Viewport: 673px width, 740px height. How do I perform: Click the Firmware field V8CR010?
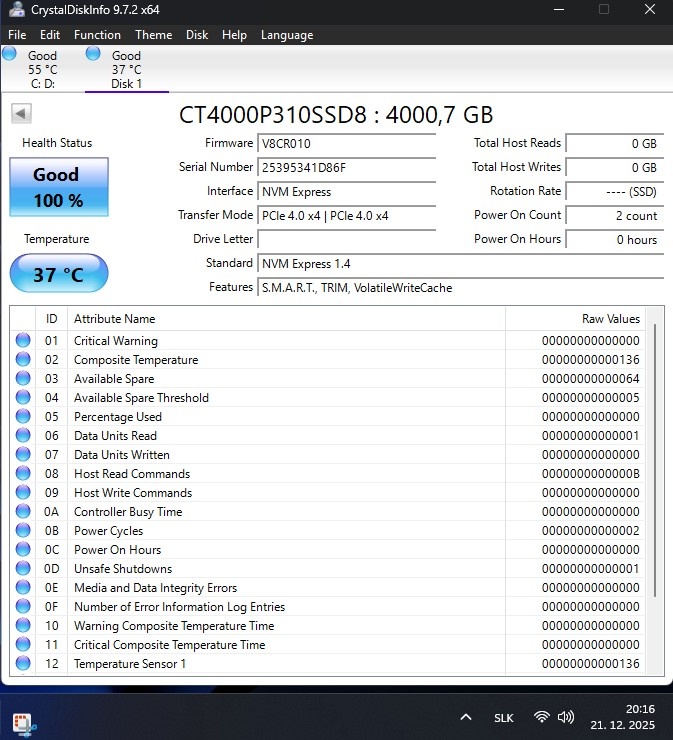coord(346,143)
